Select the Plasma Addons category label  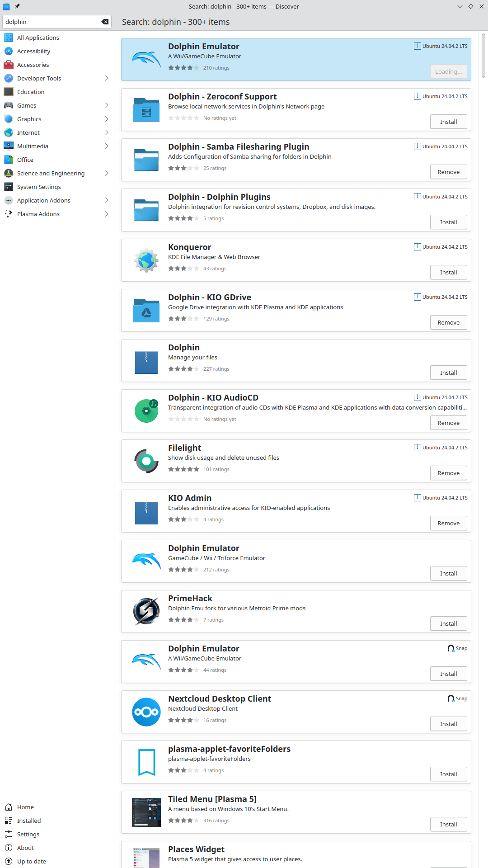[38, 214]
